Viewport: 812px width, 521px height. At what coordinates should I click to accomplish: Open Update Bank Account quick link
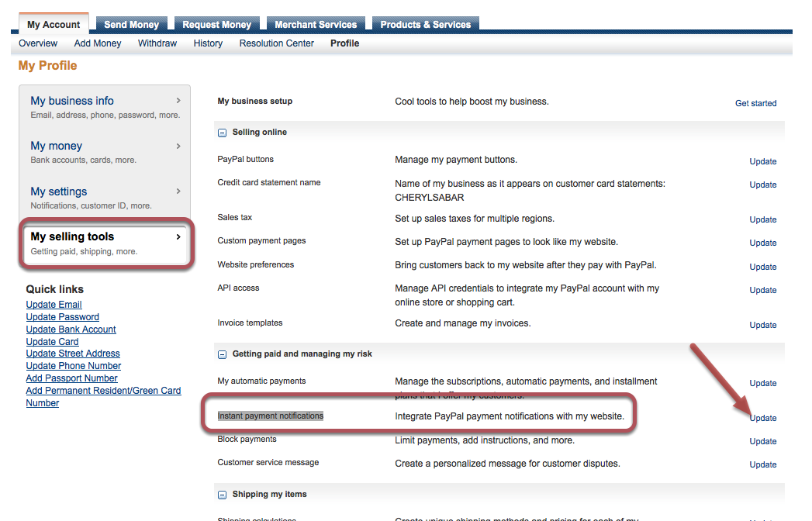[x=71, y=330]
